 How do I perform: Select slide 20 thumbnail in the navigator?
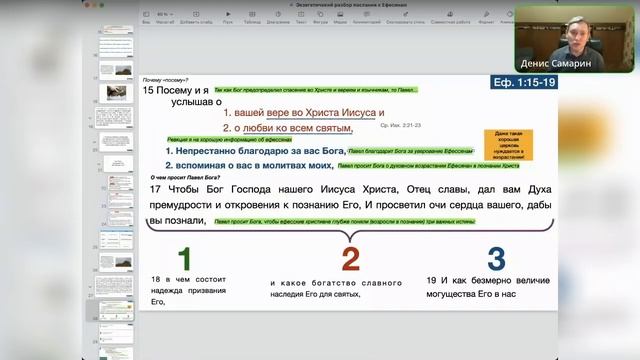click(x=116, y=141)
